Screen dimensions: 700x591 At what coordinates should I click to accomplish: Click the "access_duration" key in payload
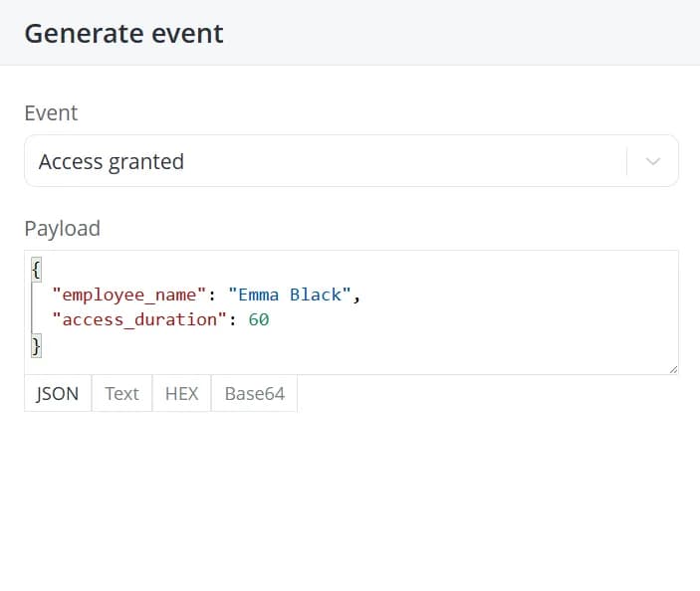(x=139, y=319)
